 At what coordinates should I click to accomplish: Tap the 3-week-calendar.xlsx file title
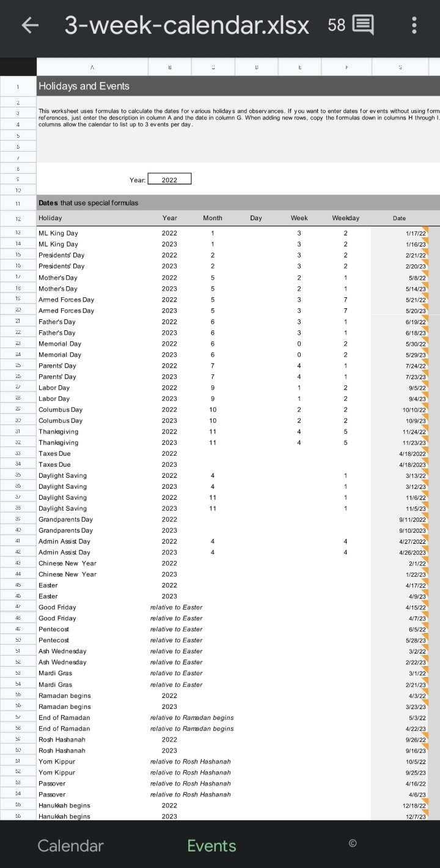(x=187, y=25)
